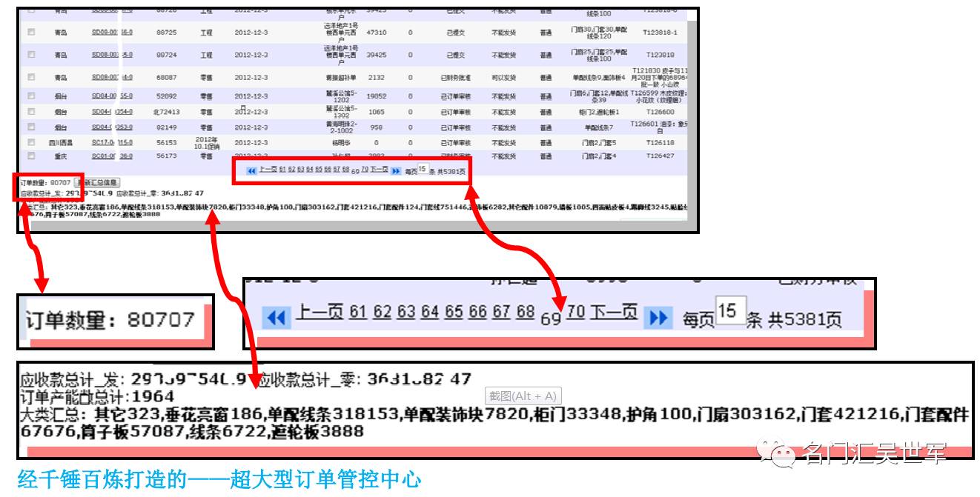
Task: Tick the checkbox for order row 88725
Action: [31, 33]
